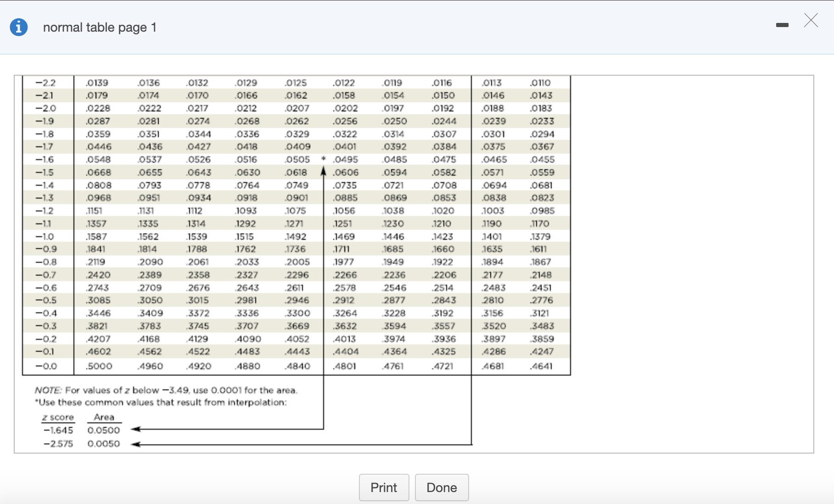Viewport: 834px width, 504px height.
Task: Click the value .2611 in row −0.6
Action: (x=294, y=288)
